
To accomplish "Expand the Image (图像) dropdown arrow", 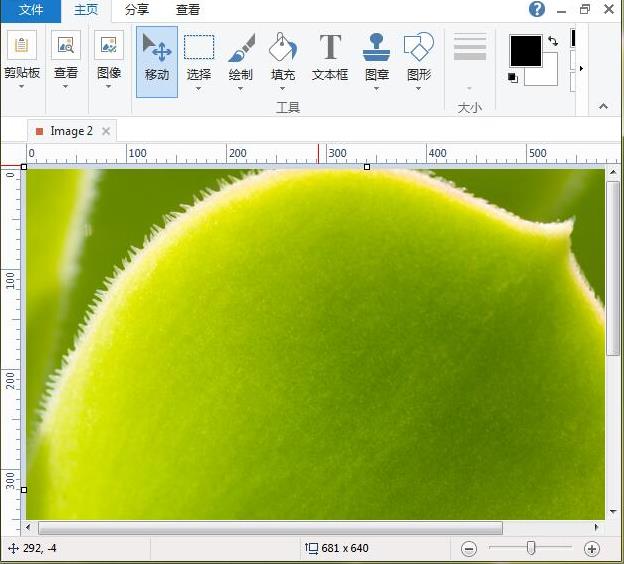I will [x=108, y=86].
